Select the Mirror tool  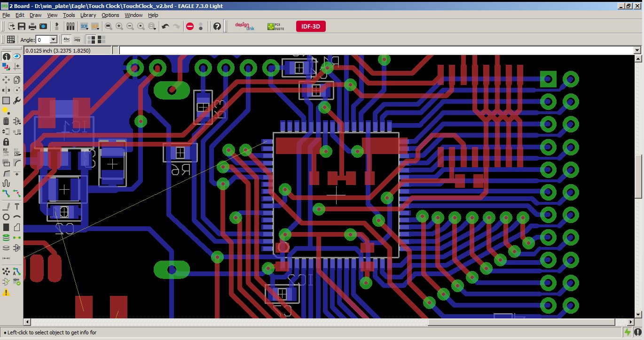point(6,90)
